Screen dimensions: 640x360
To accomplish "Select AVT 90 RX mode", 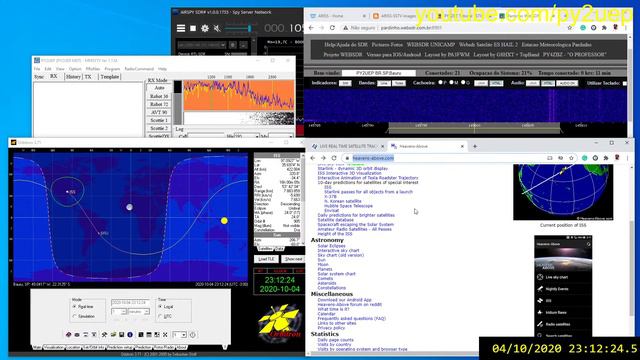I will coord(159,112).
